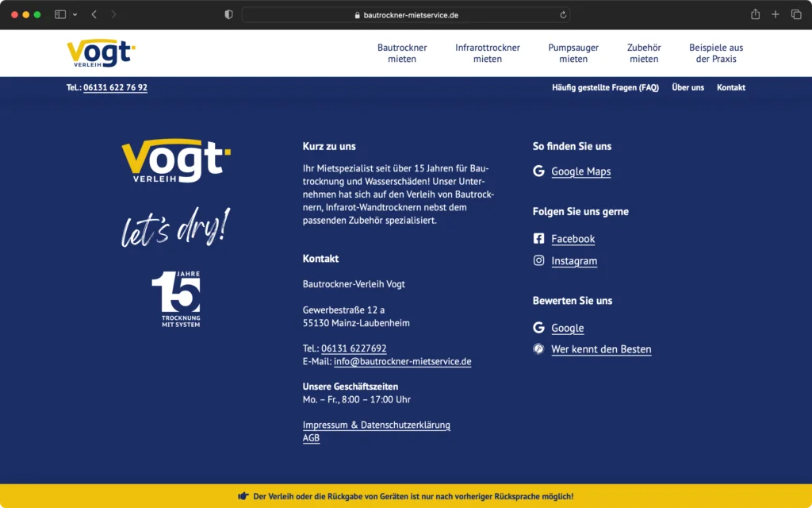Open the Google review link

tap(568, 328)
